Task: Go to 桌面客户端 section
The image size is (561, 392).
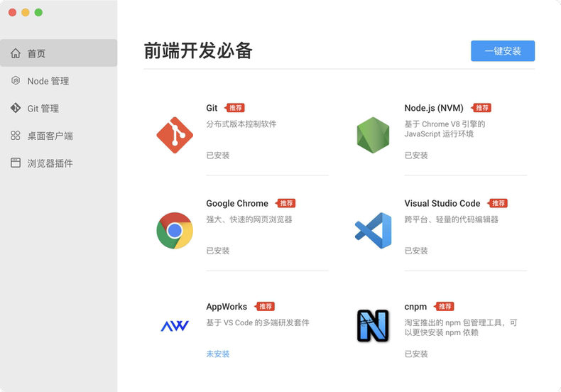Action: pyautogui.click(x=59, y=136)
